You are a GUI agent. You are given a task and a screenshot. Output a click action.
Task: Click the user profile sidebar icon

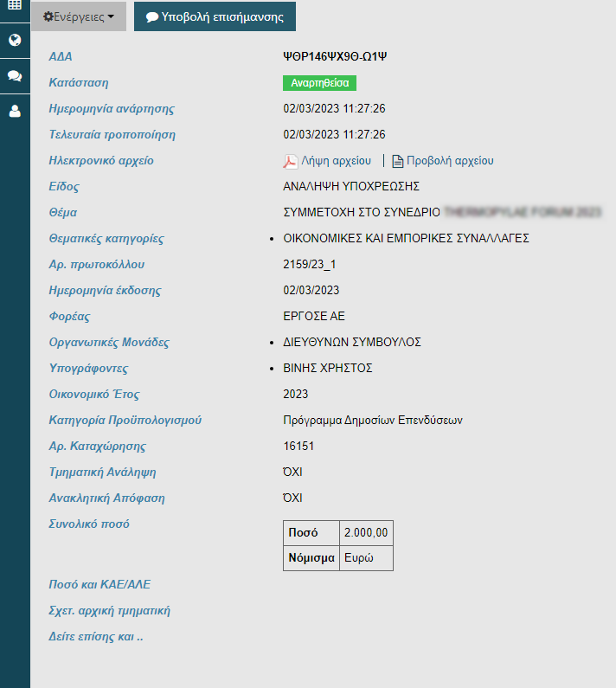(15, 111)
